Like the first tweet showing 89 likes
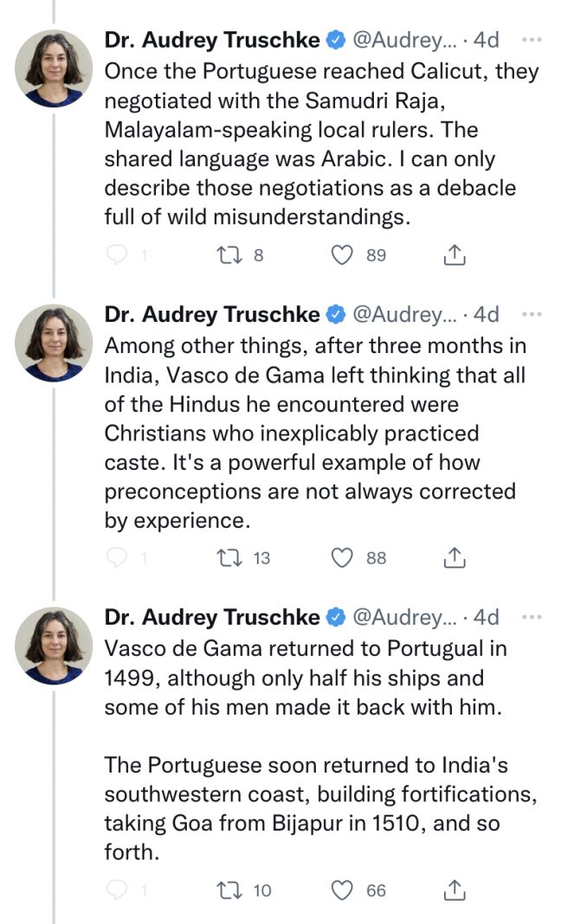The height and width of the screenshot is (924, 561). click(x=342, y=255)
